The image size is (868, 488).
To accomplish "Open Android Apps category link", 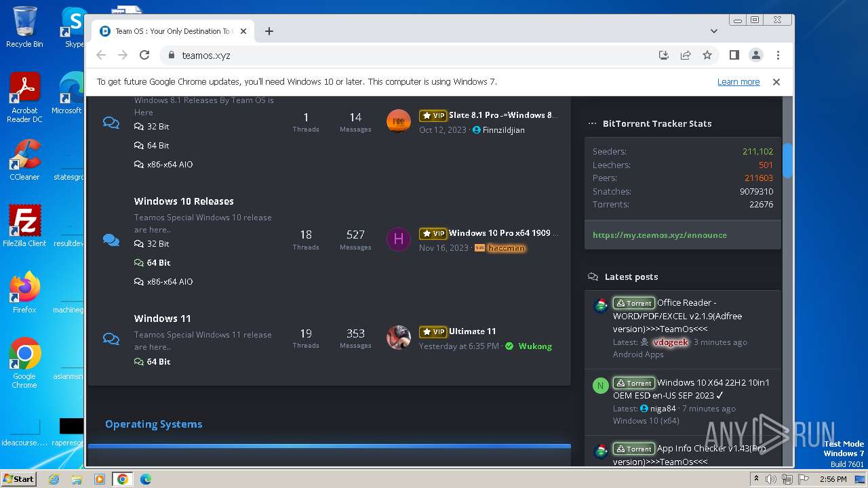I will (638, 354).
